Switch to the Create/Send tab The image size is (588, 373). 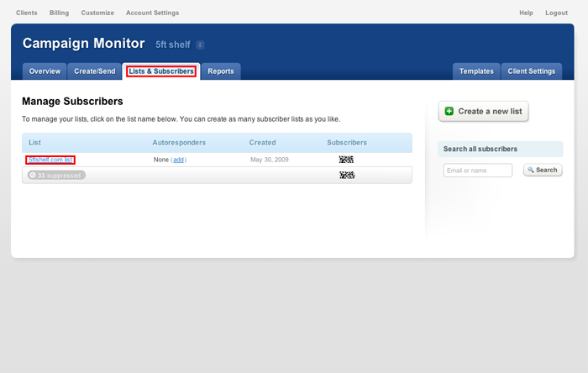94,71
